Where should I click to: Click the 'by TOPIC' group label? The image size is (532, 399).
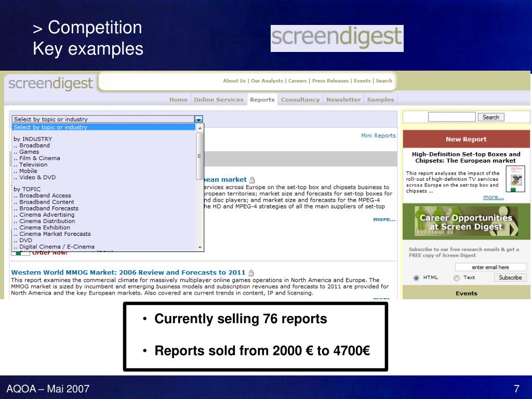[x=27, y=189]
